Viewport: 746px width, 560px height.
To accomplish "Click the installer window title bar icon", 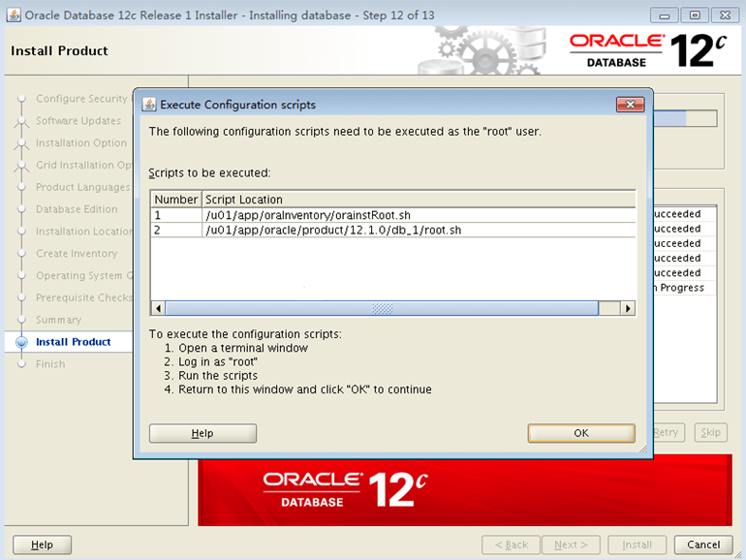I will 14,16.
